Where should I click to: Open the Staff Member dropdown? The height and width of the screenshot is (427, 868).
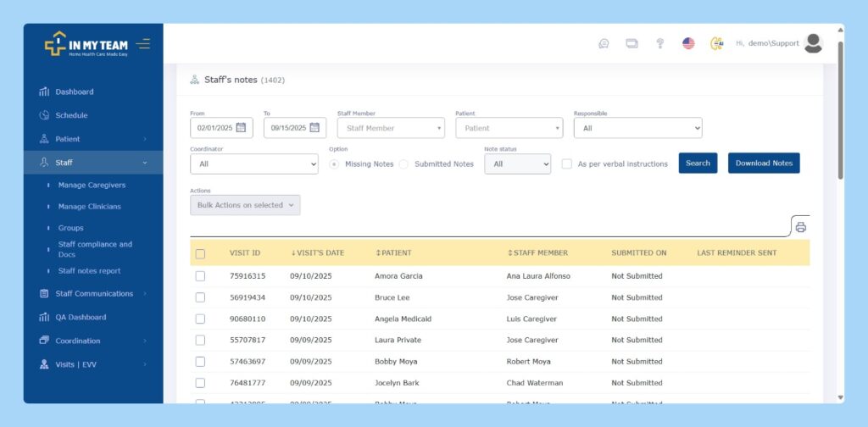[x=391, y=128]
